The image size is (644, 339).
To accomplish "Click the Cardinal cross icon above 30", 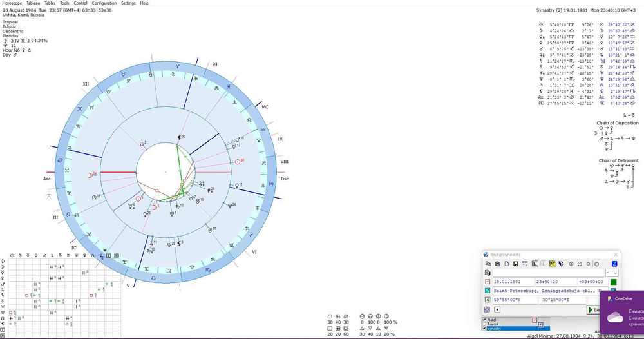I will 330,316.
